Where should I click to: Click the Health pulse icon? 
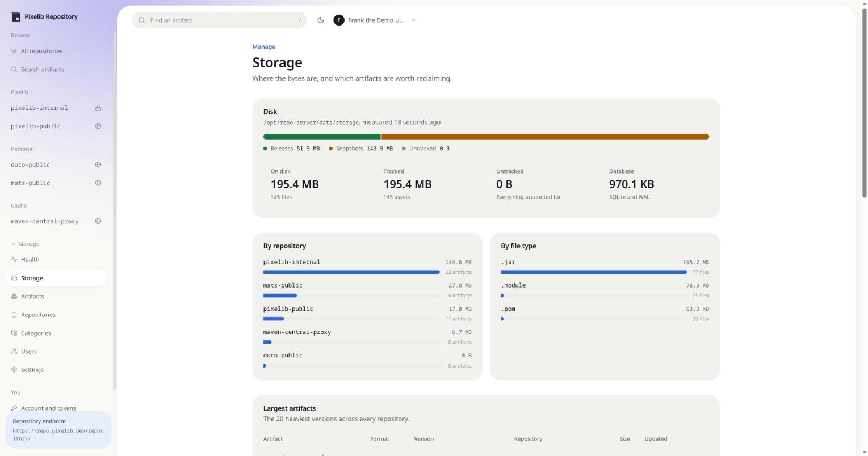(14, 260)
